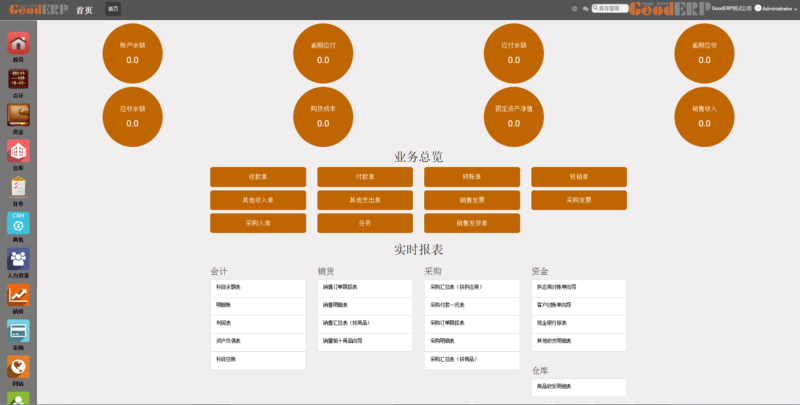Open the CRM 商机 icon
800x405 pixels.
click(x=18, y=223)
